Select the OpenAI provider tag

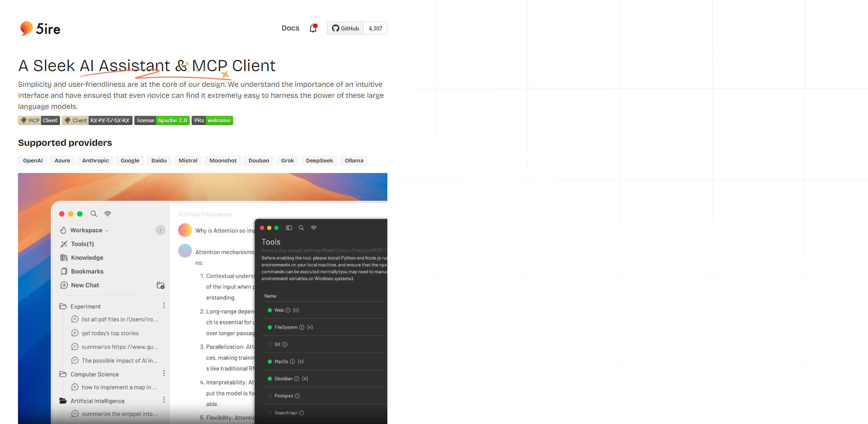pyautogui.click(x=33, y=161)
